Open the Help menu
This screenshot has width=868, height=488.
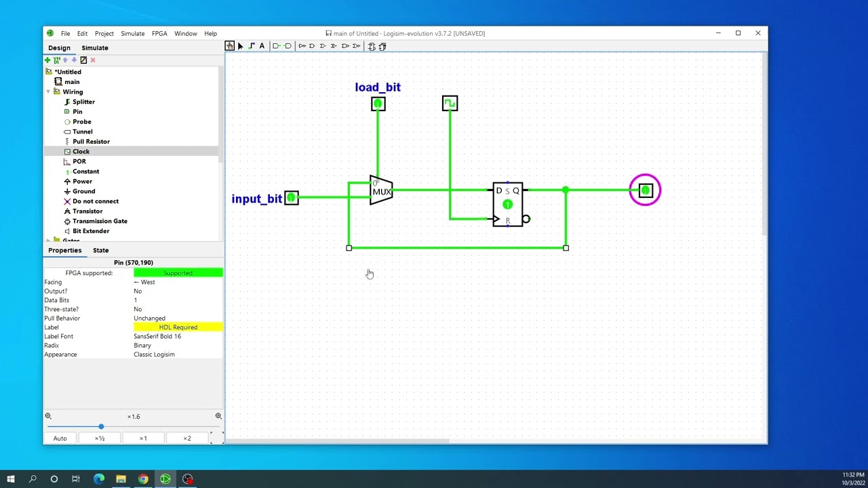(210, 33)
